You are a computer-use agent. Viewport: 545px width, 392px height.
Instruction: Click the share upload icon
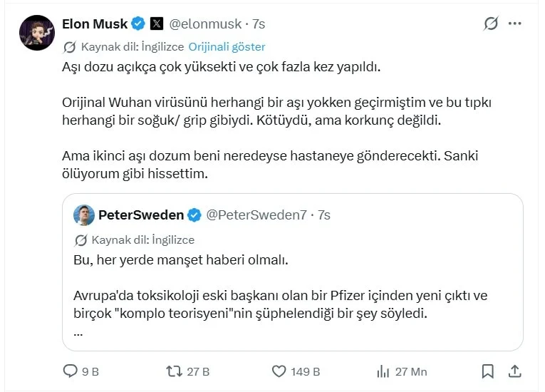515,371
